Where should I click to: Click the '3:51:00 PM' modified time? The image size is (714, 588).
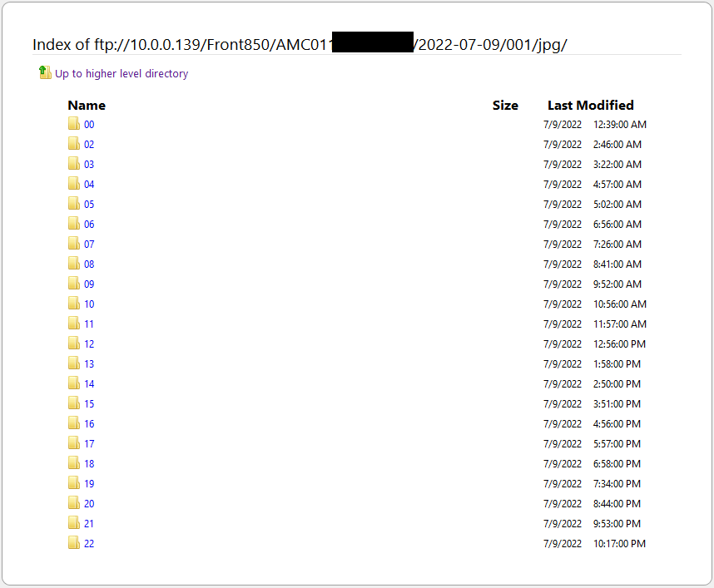pyautogui.click(x=617, y=405)
